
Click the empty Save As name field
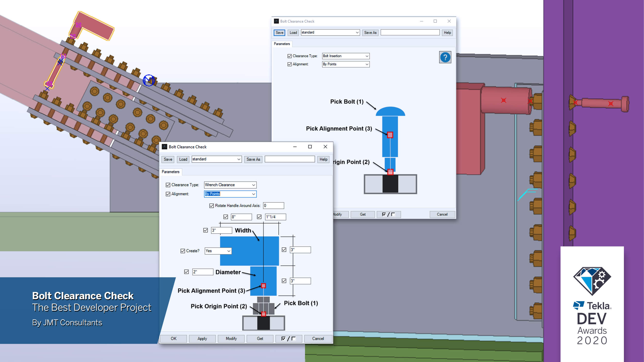point(290,159)
